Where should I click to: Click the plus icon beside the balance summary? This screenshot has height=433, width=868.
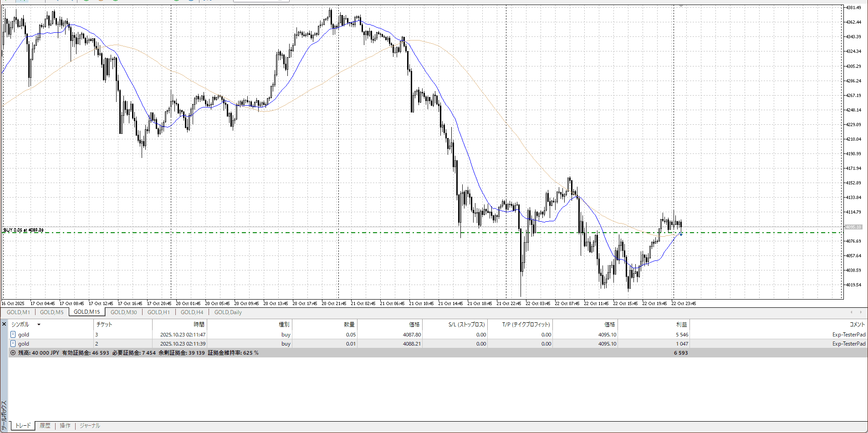pos(13,353)
